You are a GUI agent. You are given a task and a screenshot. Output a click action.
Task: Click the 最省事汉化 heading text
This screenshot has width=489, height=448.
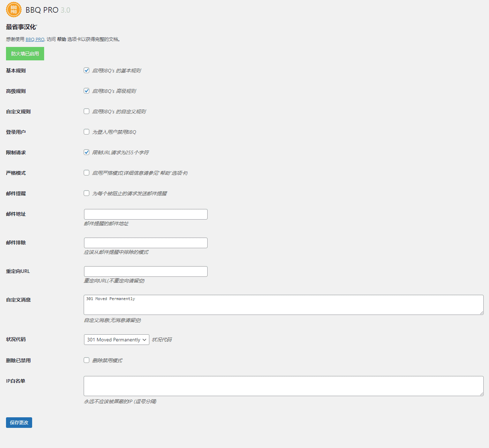coord(22,27)
